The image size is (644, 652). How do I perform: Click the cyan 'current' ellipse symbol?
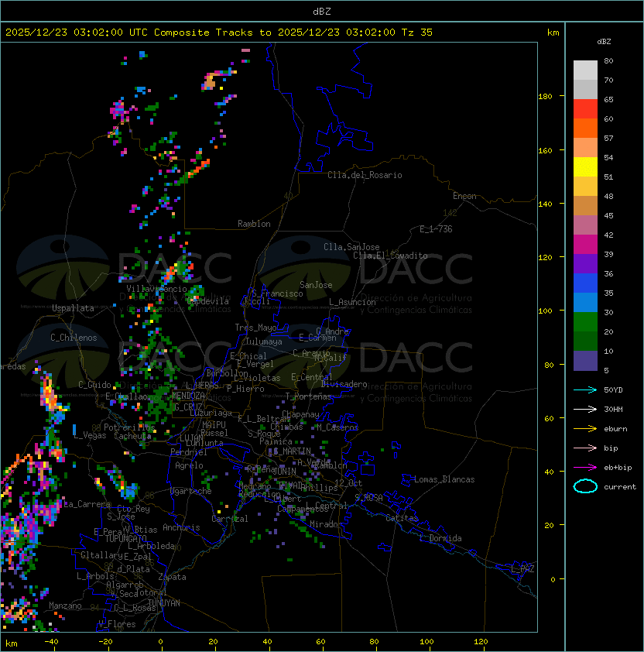(x=585, y=486)
